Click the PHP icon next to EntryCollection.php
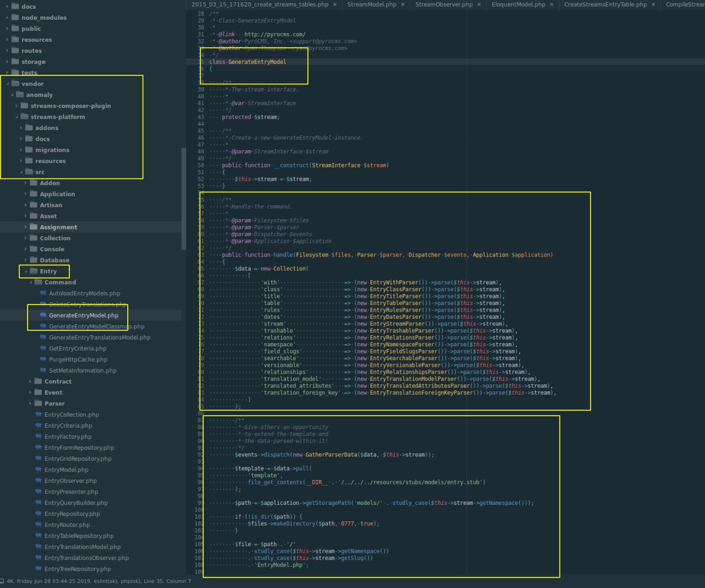This screenshot has height=588, width=705. pos(39,415)
